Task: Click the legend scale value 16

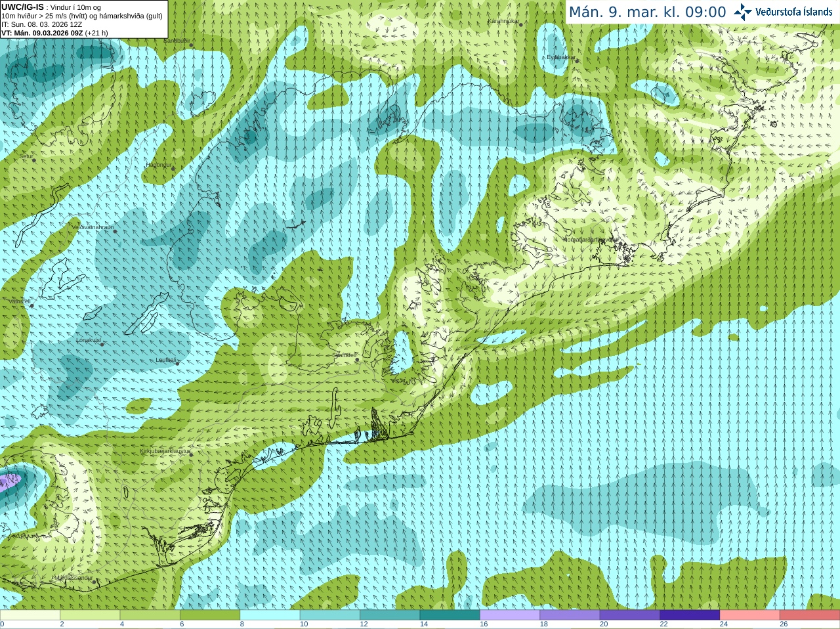Action: 484,624
